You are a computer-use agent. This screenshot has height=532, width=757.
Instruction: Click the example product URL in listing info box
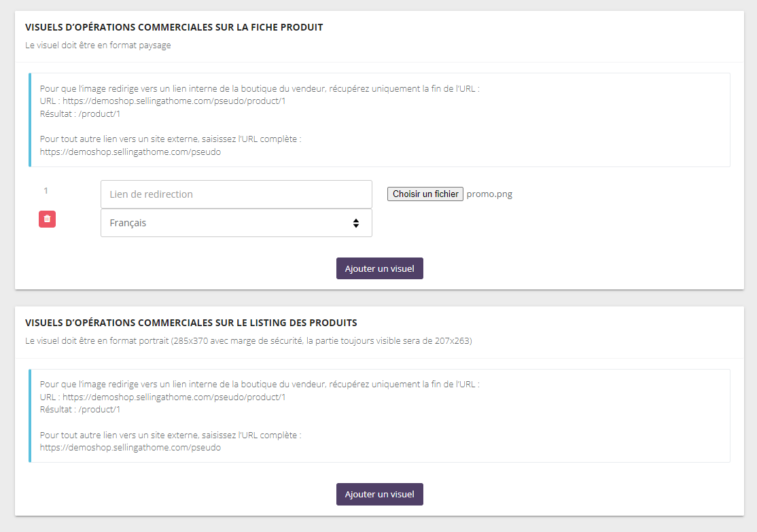174,397
